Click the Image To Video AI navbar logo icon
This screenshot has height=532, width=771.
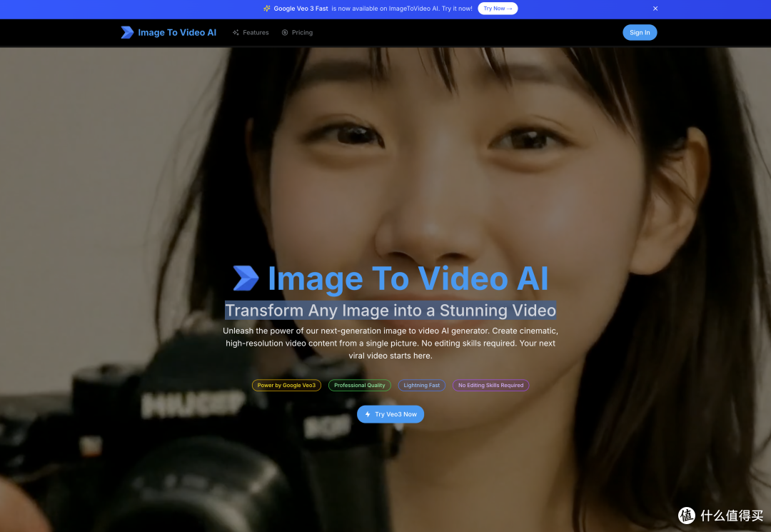click(x=127, y=32)
